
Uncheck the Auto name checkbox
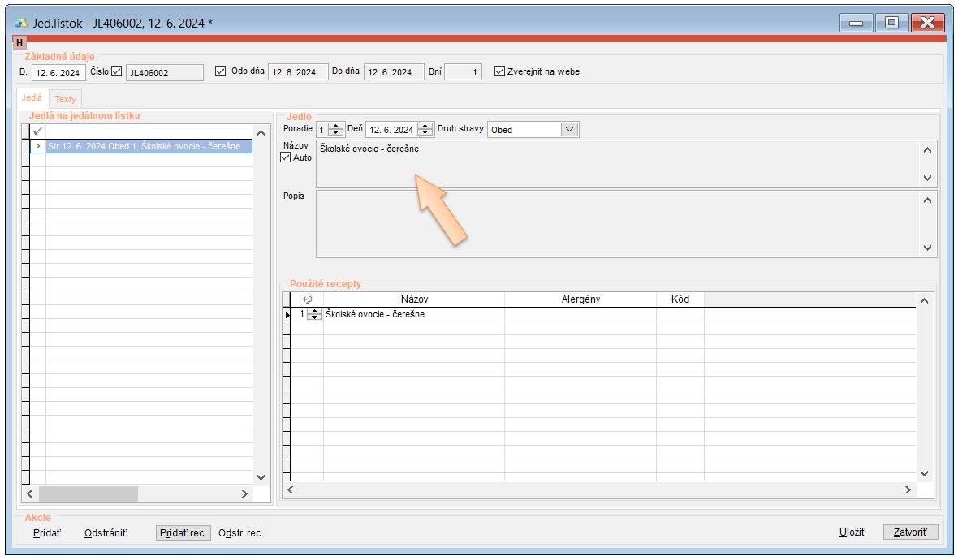[285, 157]
